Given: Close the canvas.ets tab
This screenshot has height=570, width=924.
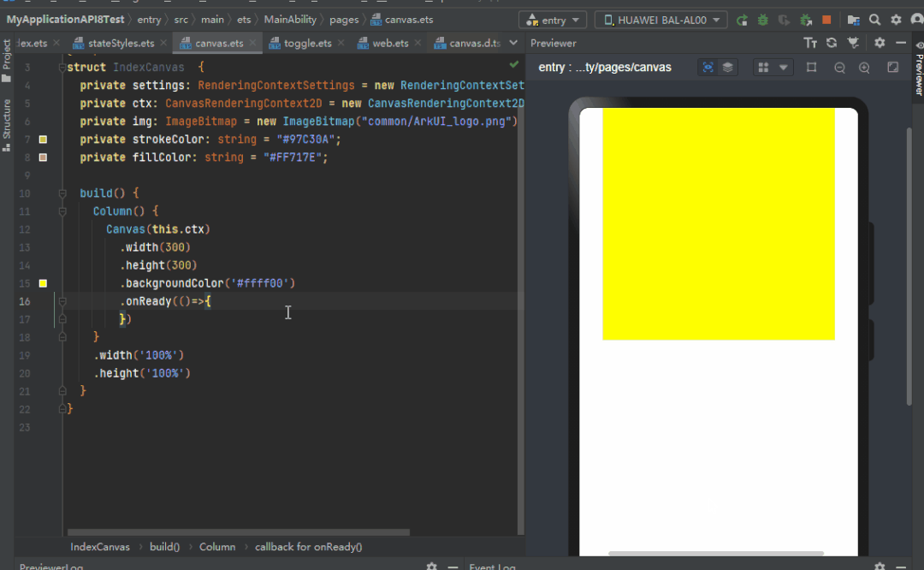Looking at the screenshot, I should (x=252, y=43).
